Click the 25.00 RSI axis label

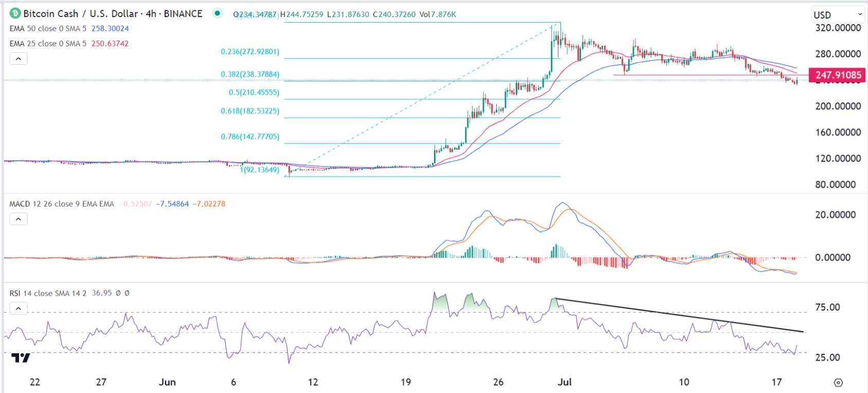[x=827, y=358]
